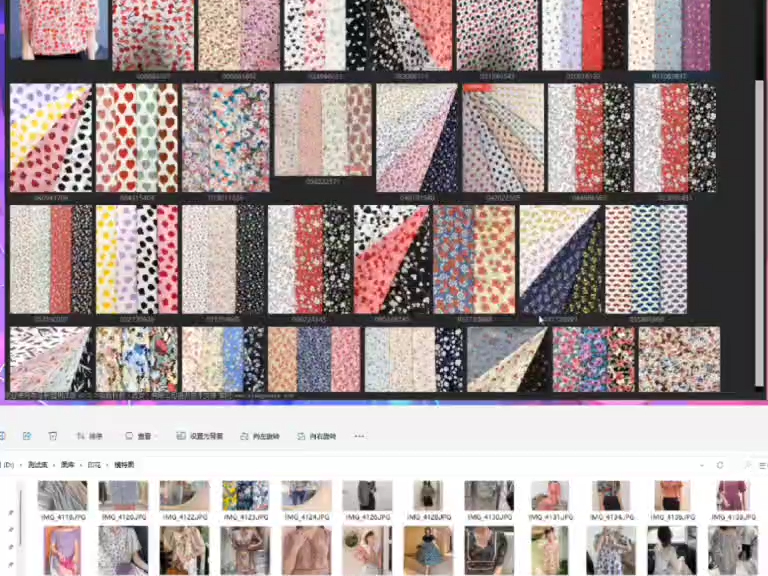Select file IMG_4118.JPG striped fabric thumbnail
The image size is (768, 576).
(62, 500)
